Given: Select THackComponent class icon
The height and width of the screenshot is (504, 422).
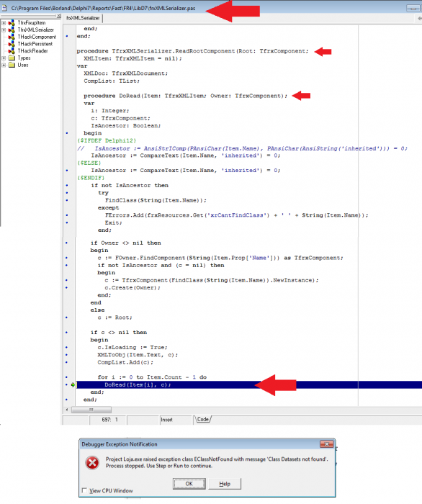Looking at the screenshot, I should click(x=12, y=37).
